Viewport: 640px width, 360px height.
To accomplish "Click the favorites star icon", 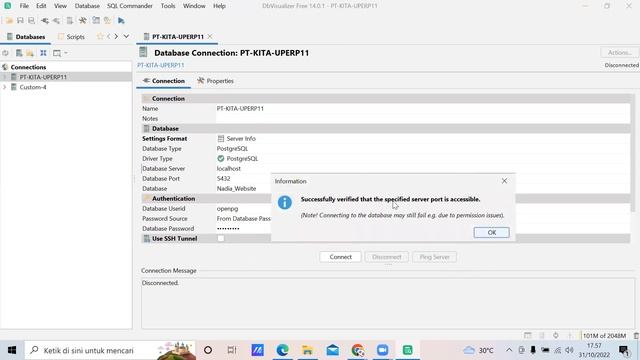I will pos(100,36).
